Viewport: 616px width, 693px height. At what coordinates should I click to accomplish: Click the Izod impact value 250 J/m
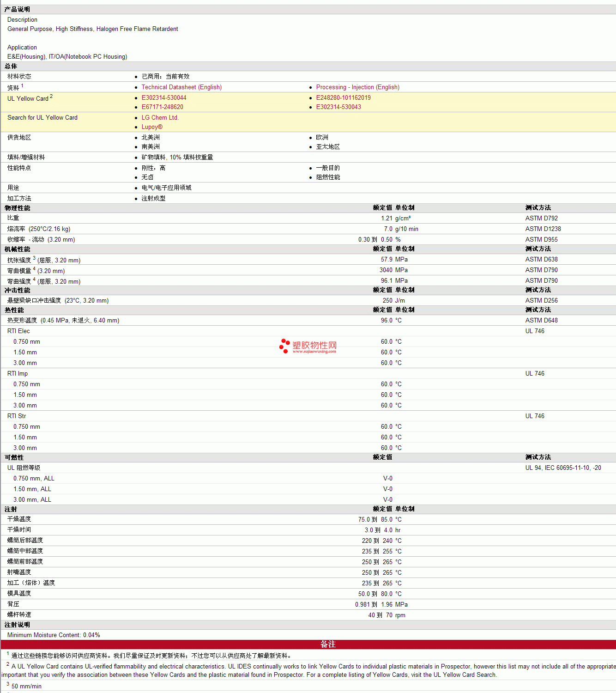[x=394, y=300]
